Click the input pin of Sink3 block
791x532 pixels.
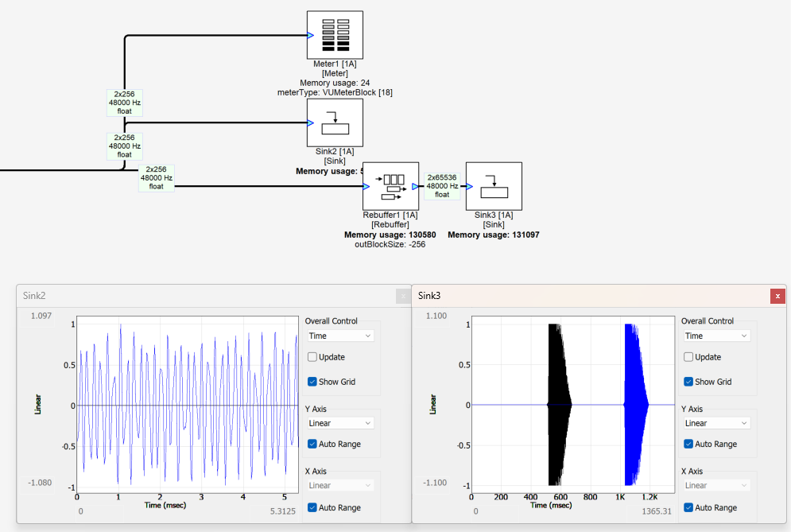tap(470, 187)
